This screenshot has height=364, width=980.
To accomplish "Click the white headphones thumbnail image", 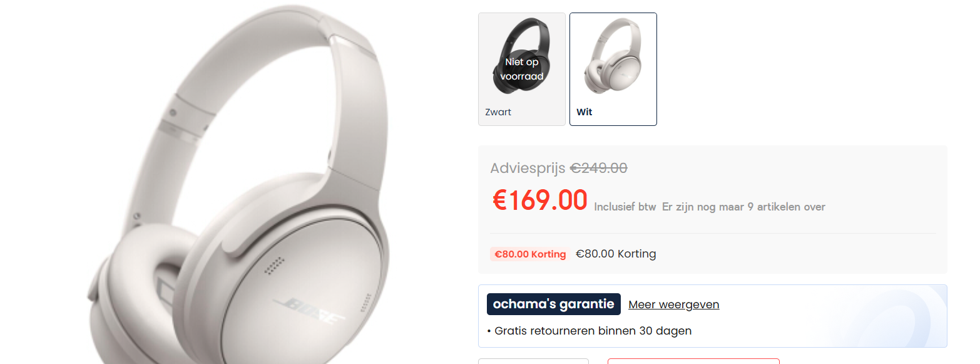I will click(613, 57).
